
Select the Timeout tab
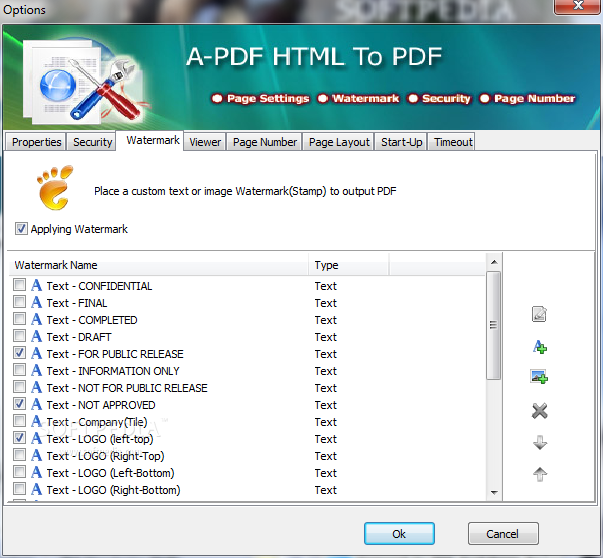click(x=453, y=142)
